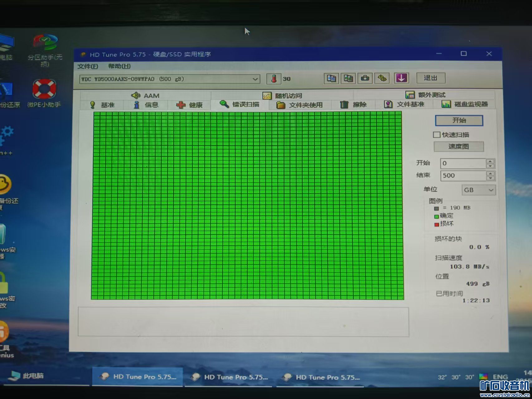The image size is (532, 399).
Task: Click the copy screenshot to clipboard icon
Action: pos(348,78)
